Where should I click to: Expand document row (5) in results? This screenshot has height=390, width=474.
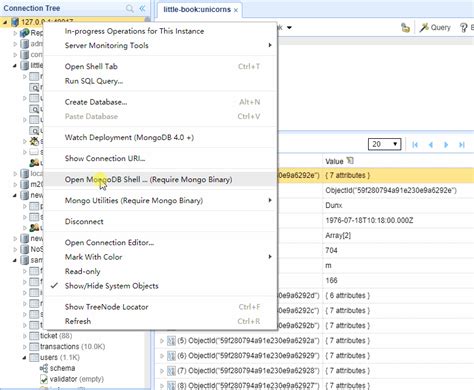click(x=162, y=341)
